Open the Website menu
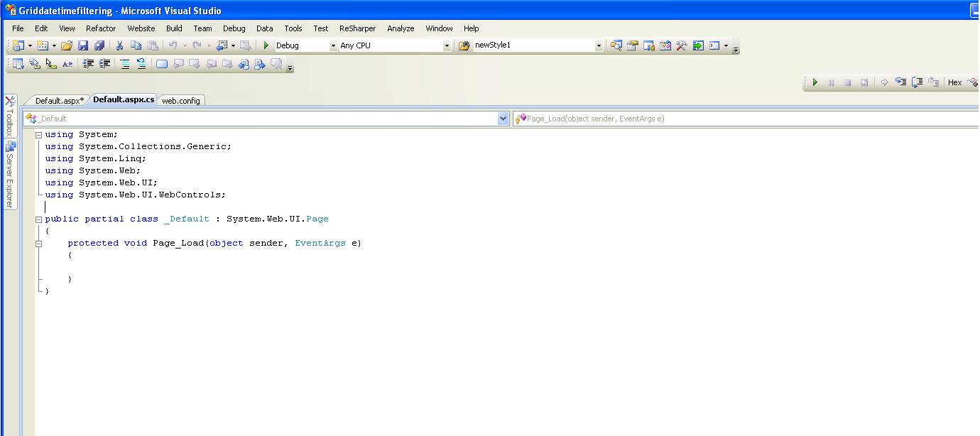Image resolution: width=980 pixels, height=436 pixels. (141, 28)
